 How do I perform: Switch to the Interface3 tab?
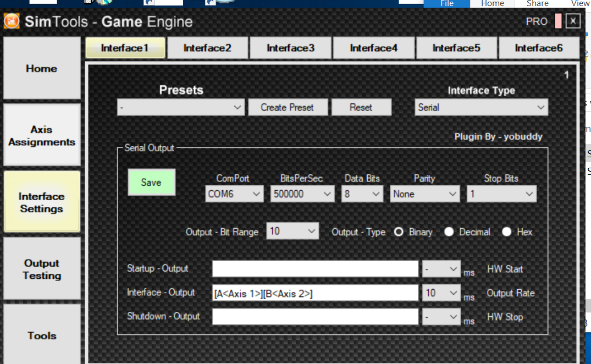coord(290,48)
